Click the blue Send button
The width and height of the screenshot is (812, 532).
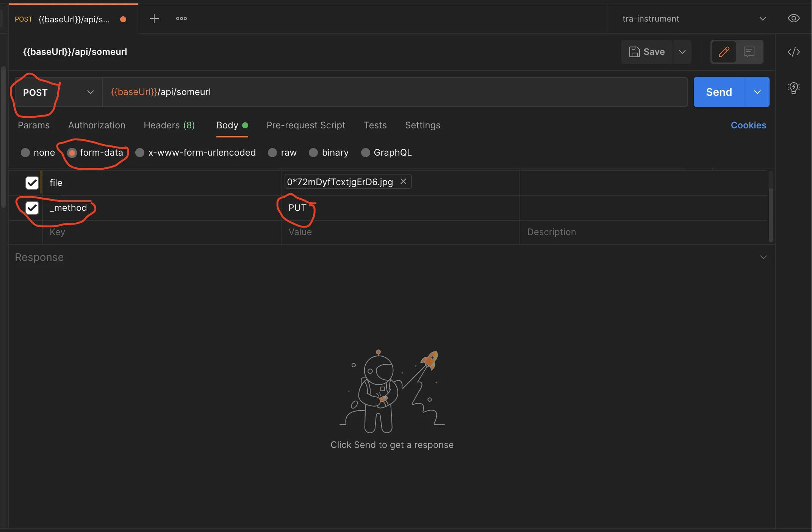click(x=719, y=92)
